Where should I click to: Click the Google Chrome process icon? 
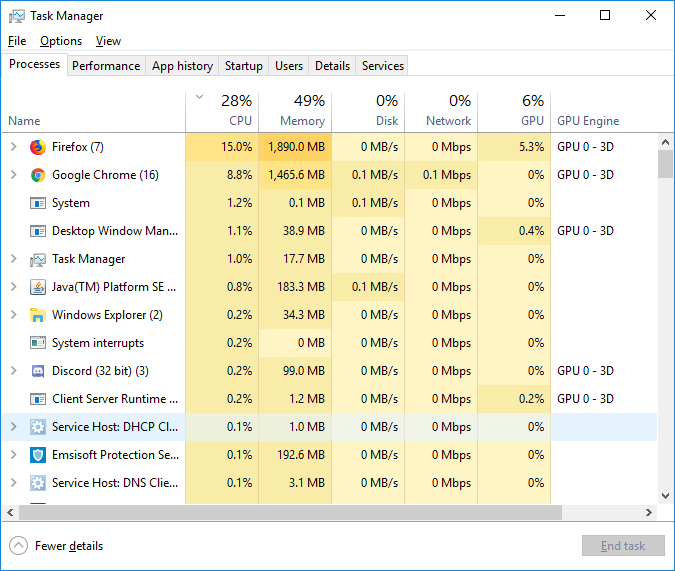tap(38, 175)
